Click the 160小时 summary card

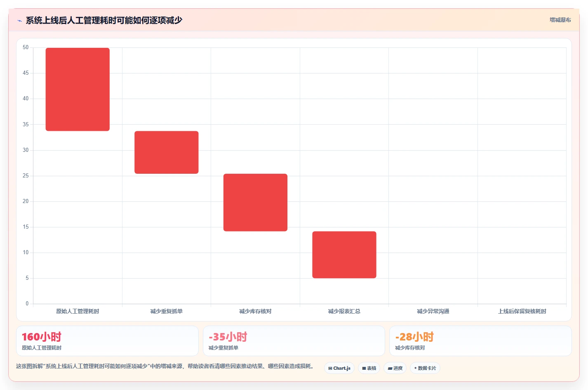[x=107, y=341]
